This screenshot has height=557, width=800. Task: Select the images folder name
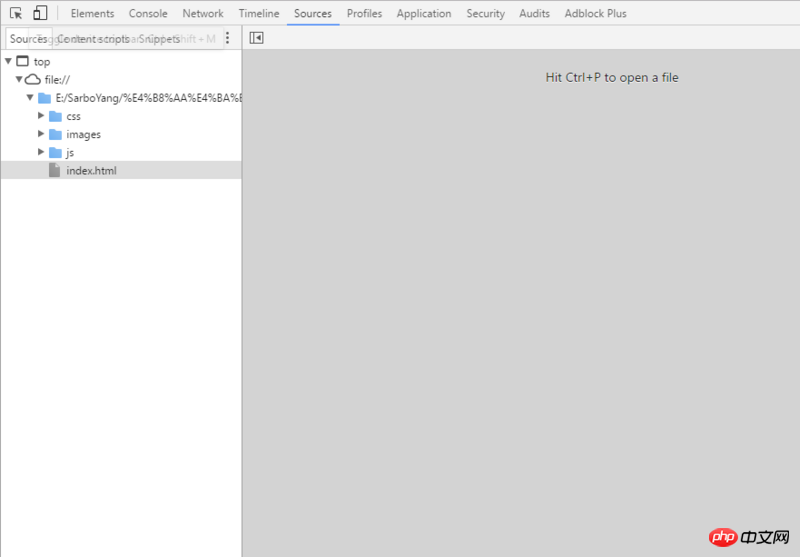click(84, 135)
